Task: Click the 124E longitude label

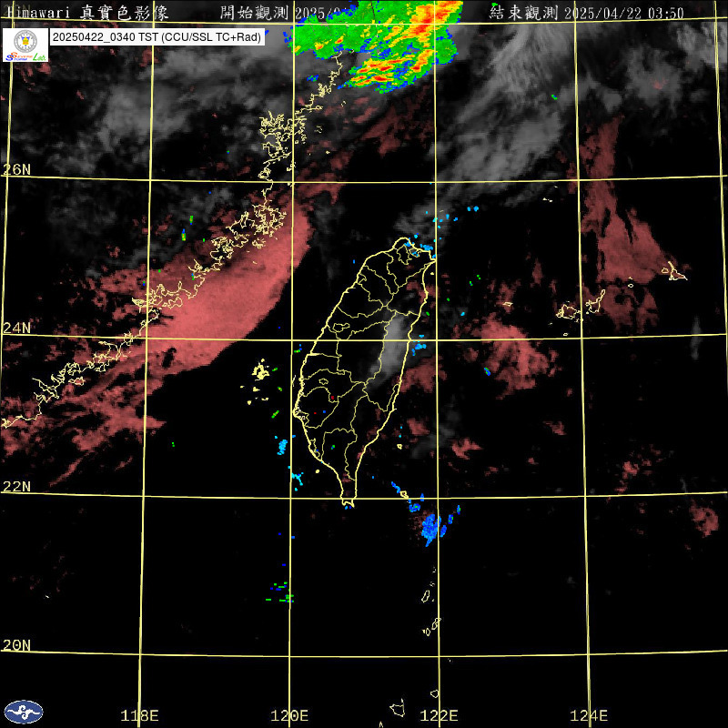Action: click(x=589, y=715)
